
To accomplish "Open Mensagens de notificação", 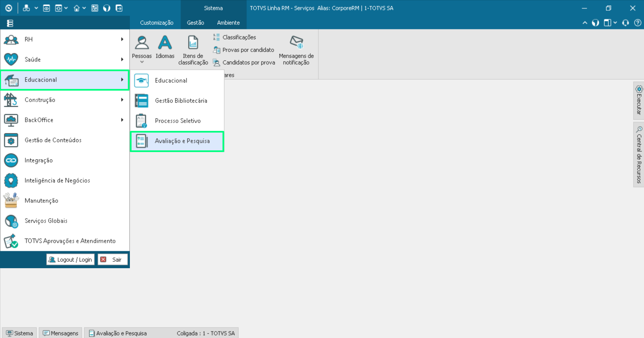I will pos(296,50).
